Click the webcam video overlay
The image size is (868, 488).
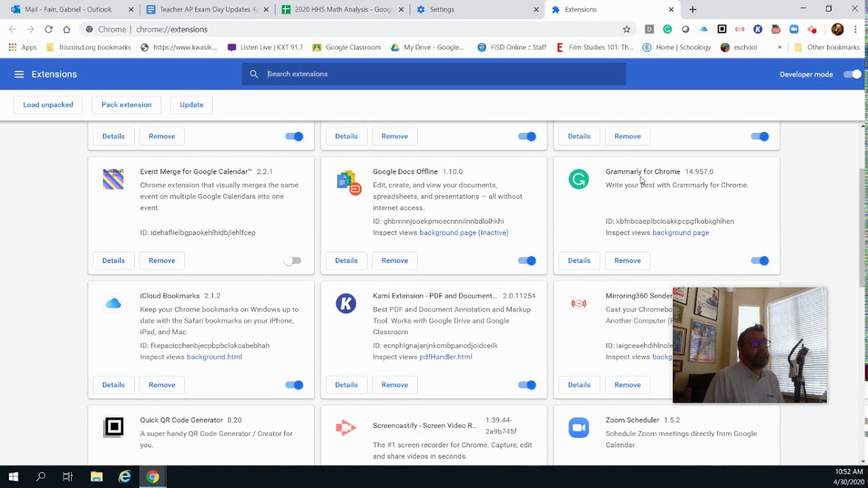click(x=749, y=345)
